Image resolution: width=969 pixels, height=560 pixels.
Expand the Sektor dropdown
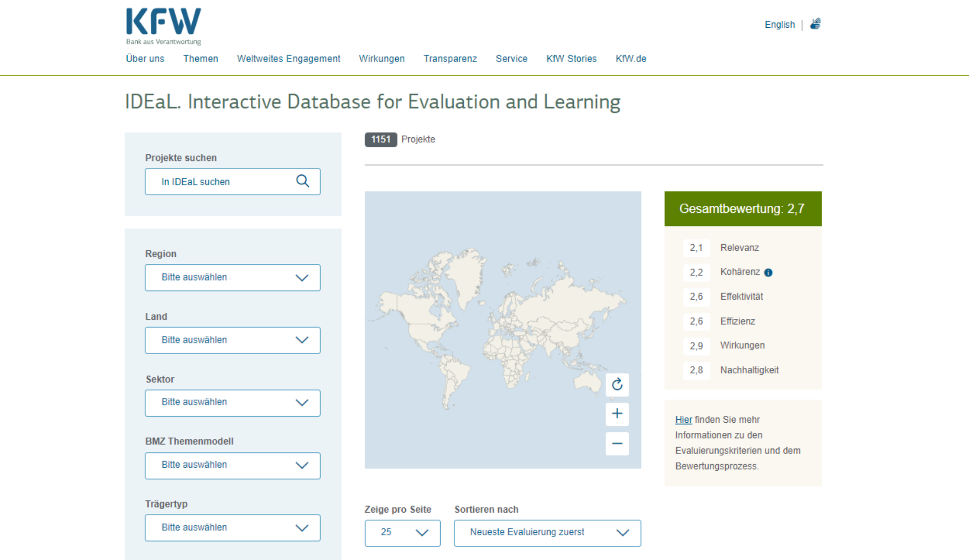(233, 403)
